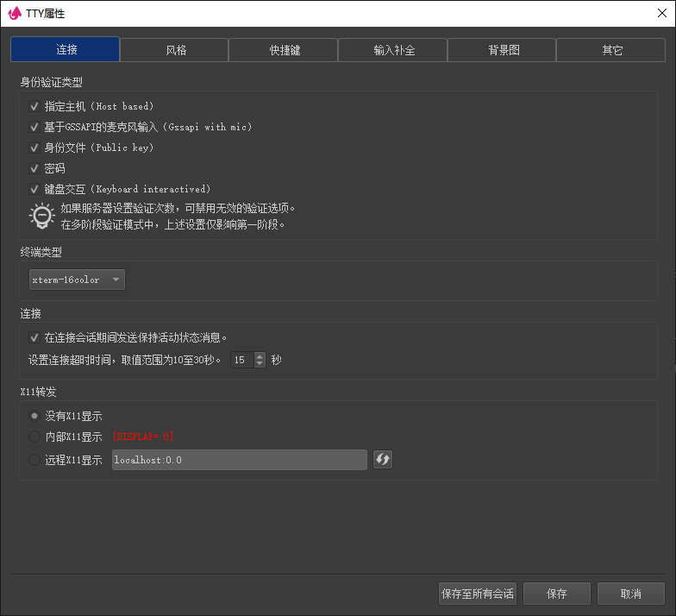Image resolution: width=676 pixels, height=616 pixels.
Task: Toggle the 身份文件 (Public key) checkbox
Action: coord(34,148)
